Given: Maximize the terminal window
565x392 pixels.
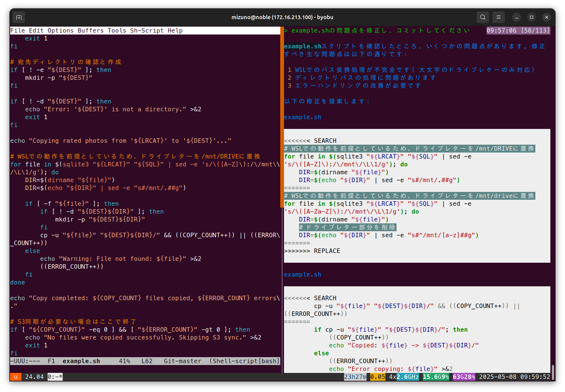Looking at the screenshot, I should tap(532, 17).
